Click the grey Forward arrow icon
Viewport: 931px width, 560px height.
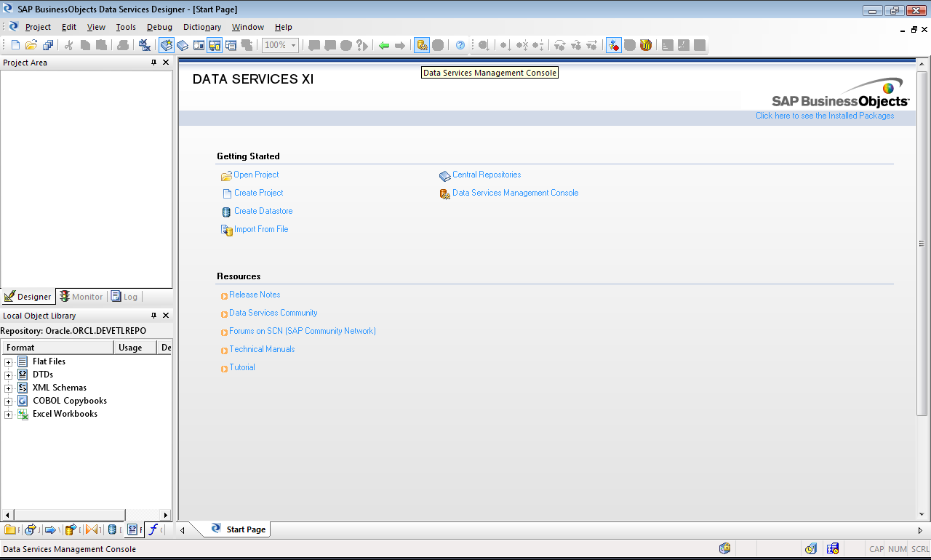click(400, 45)
